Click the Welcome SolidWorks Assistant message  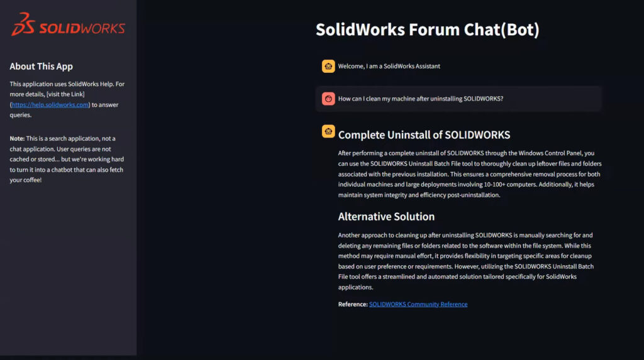[389, 66]
